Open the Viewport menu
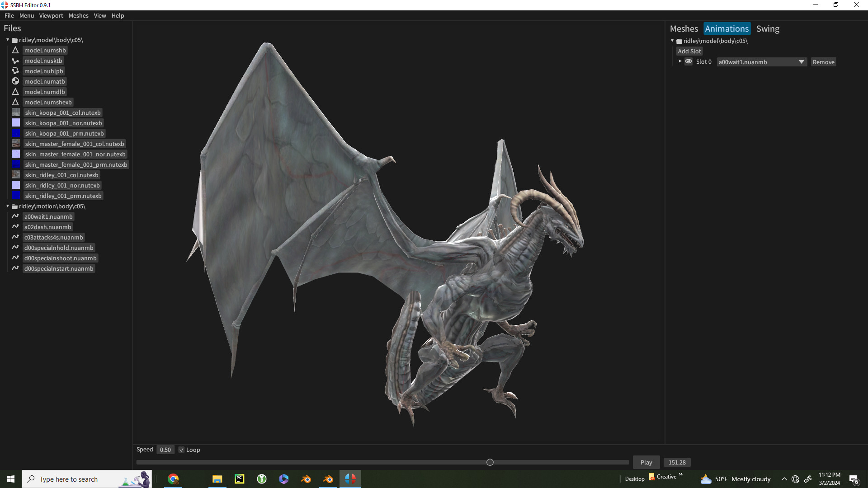The height and width of the screenshot is (488, 868). pos(51,15)
